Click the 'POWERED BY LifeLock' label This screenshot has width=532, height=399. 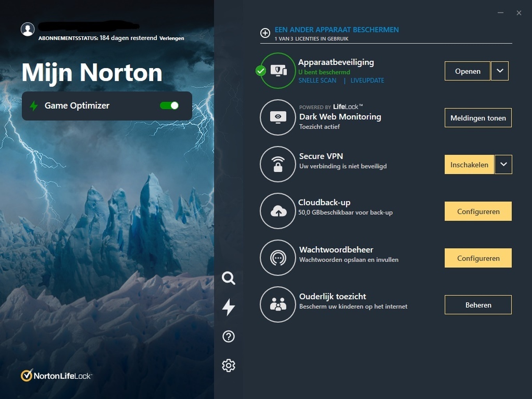tap(331, 107)
